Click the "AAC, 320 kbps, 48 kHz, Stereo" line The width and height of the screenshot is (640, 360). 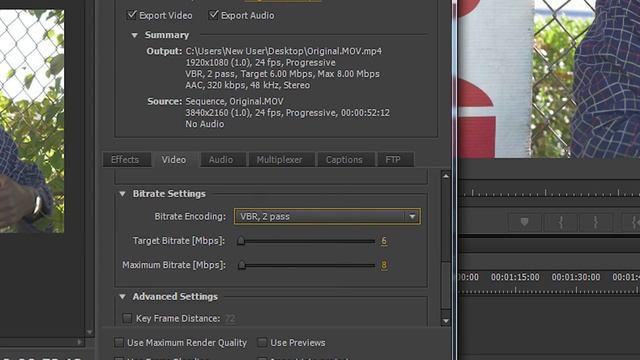[248, 85]
